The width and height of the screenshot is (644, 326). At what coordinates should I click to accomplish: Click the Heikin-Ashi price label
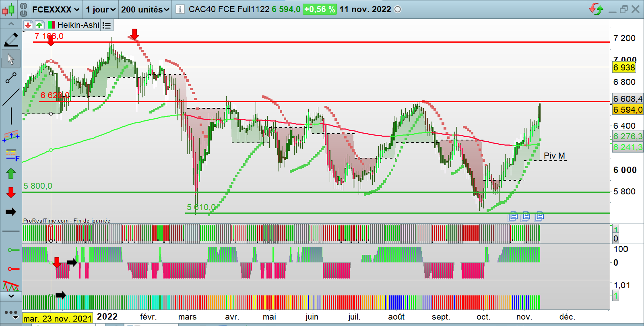tap(78, 25)
